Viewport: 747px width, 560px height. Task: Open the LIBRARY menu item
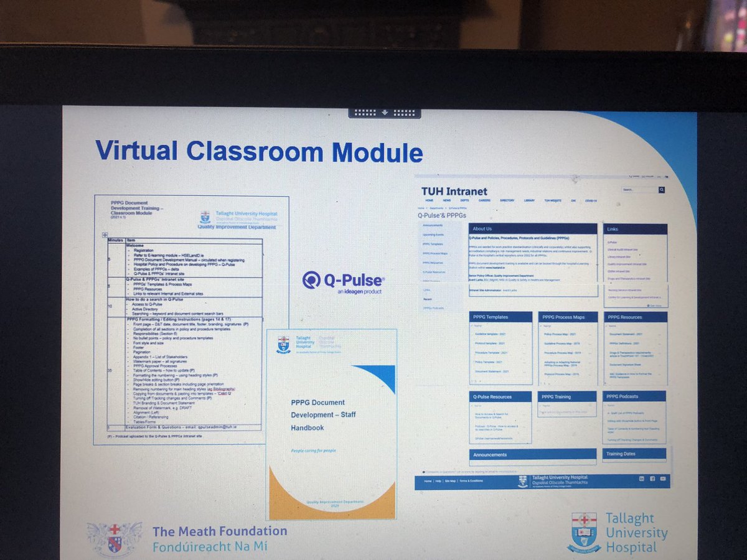[x=529, y=200]
